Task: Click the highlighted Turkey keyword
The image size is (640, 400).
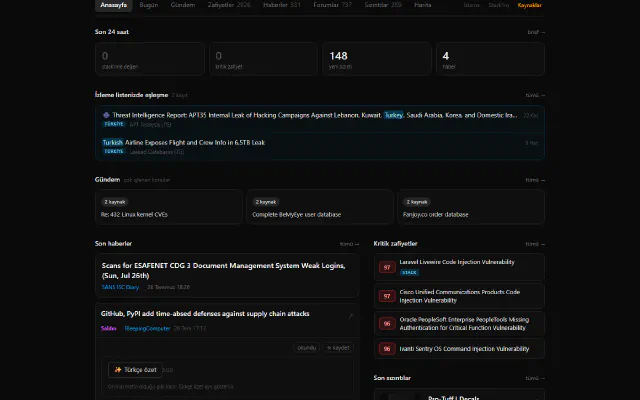Action: pos(393,115)
